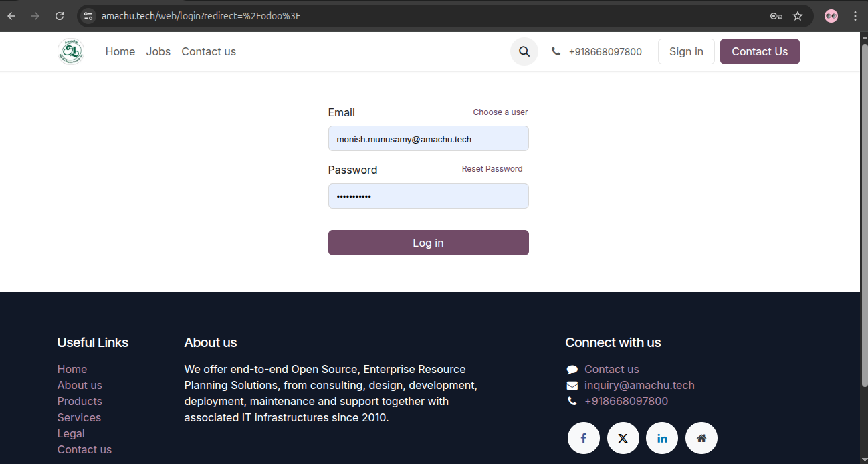Image resolution: width=868 pixels, height=464 pixels.
Task: Click the password manager key icon
Action: (x=776, y=16)
